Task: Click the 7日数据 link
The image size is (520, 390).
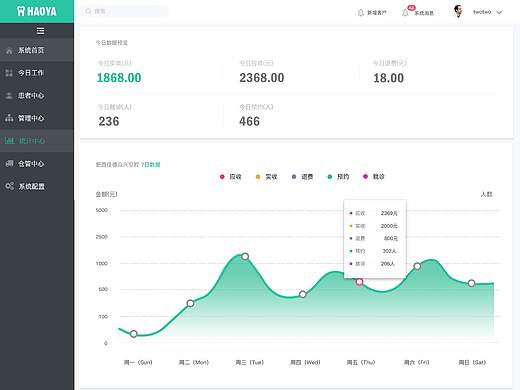Action: click(x=151, y=165)
